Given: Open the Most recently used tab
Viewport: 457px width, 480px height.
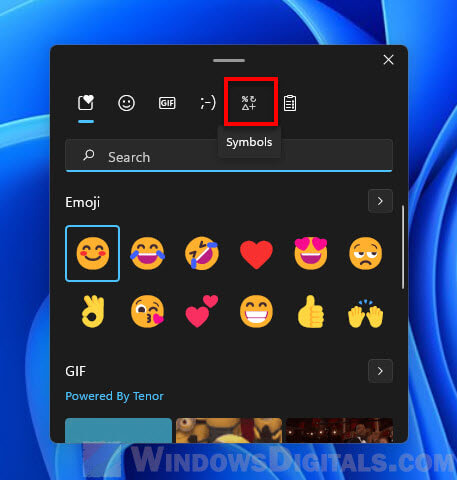Looking at the screenshot, I should [x=86, y=103].
